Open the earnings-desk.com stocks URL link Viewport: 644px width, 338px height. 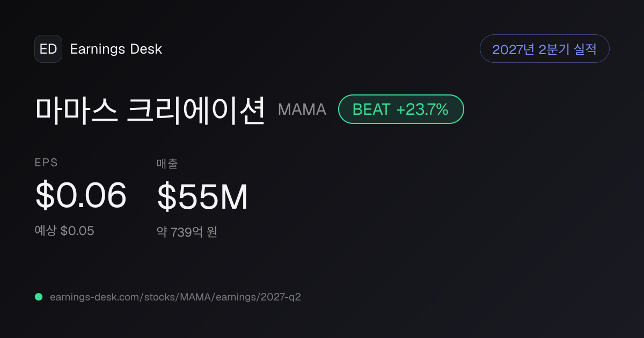coord(175,297)
